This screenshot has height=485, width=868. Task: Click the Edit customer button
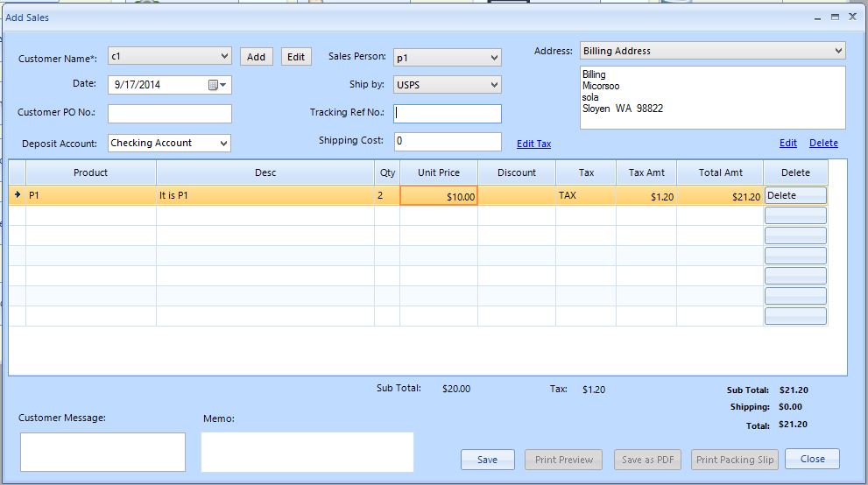296,57
